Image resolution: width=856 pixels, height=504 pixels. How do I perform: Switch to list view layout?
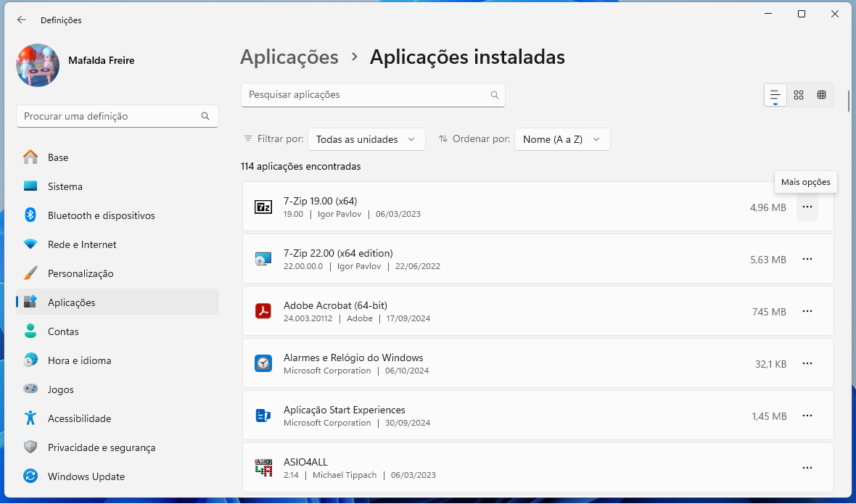(x=775, y=95)
